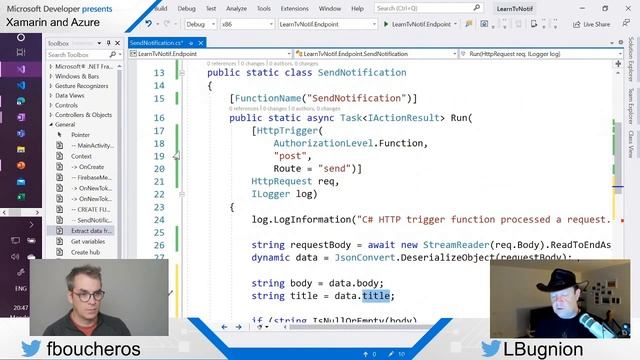640x360 pixels.
Task: Open the PowerPoint orange taskbar icon
Action: click(21, 165)
